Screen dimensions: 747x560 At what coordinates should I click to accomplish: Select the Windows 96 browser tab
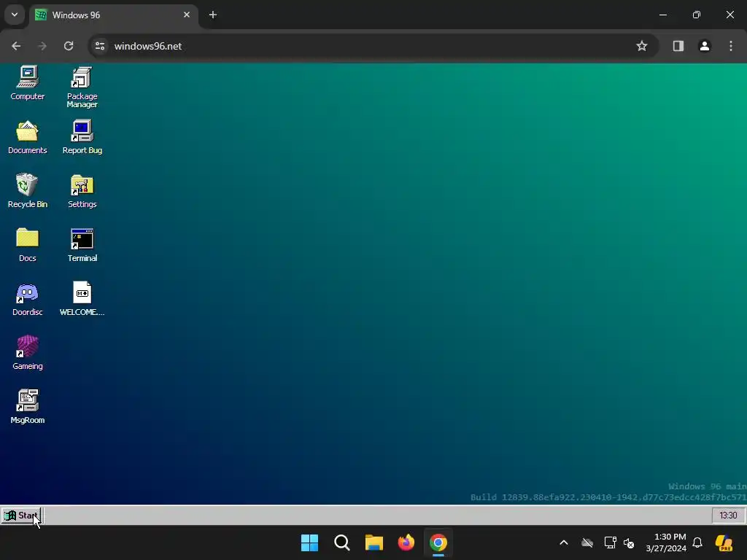(113, 15)
